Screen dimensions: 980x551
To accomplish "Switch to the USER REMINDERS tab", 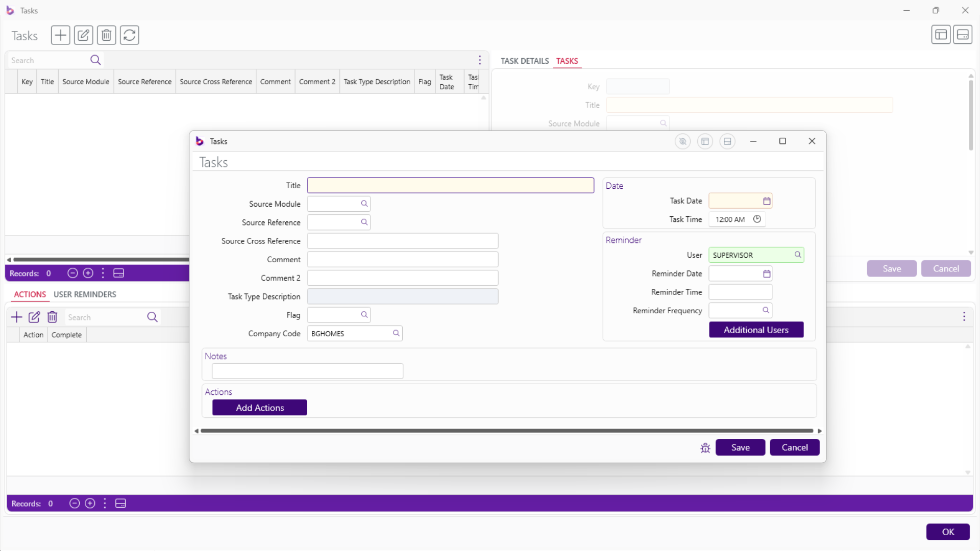I will coord(85,294).
